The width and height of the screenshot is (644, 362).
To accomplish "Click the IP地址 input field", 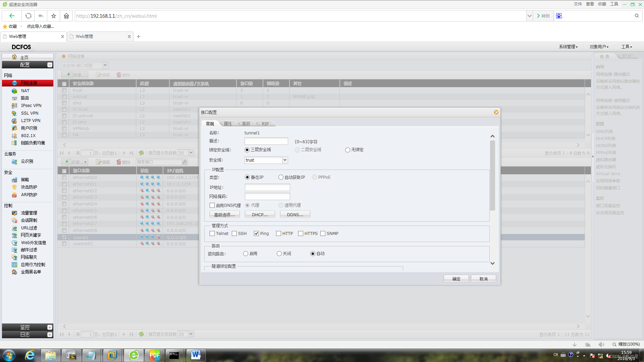I will pos(267,187).
